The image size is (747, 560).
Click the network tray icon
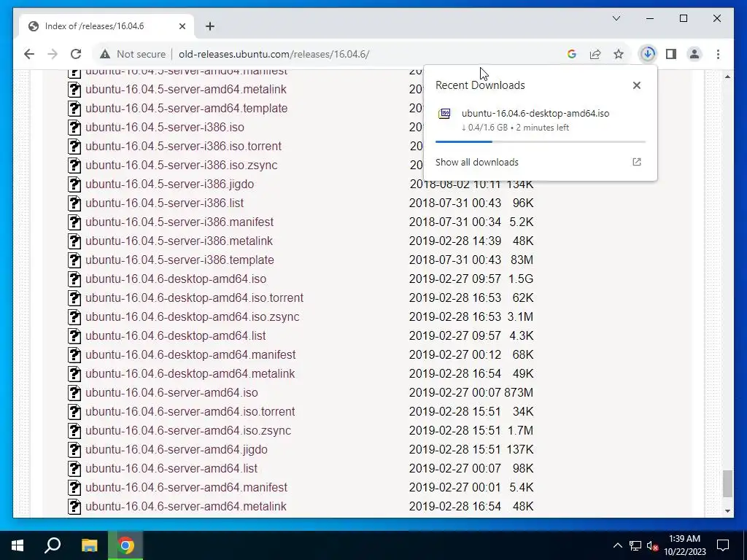[x=635, y=545]
